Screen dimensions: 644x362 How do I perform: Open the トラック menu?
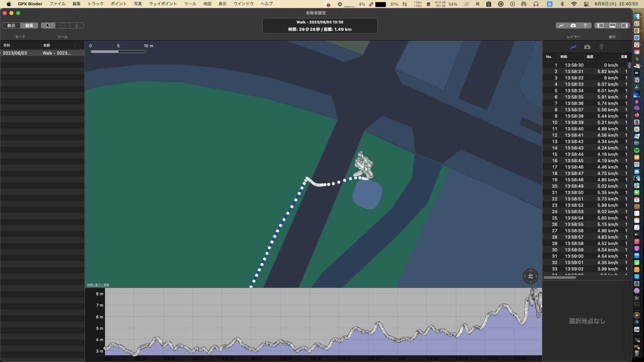96,4
